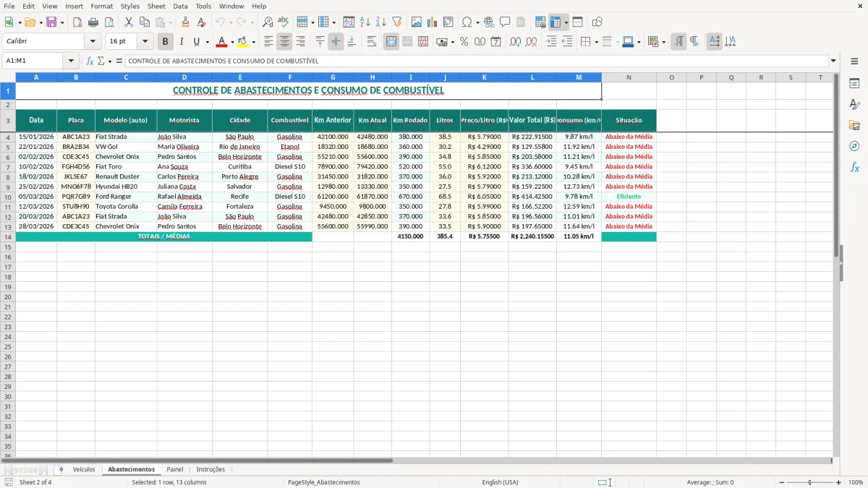Open the Borders dropdown arrow
This screenshot has height=488, width=868.
[597, 42]
